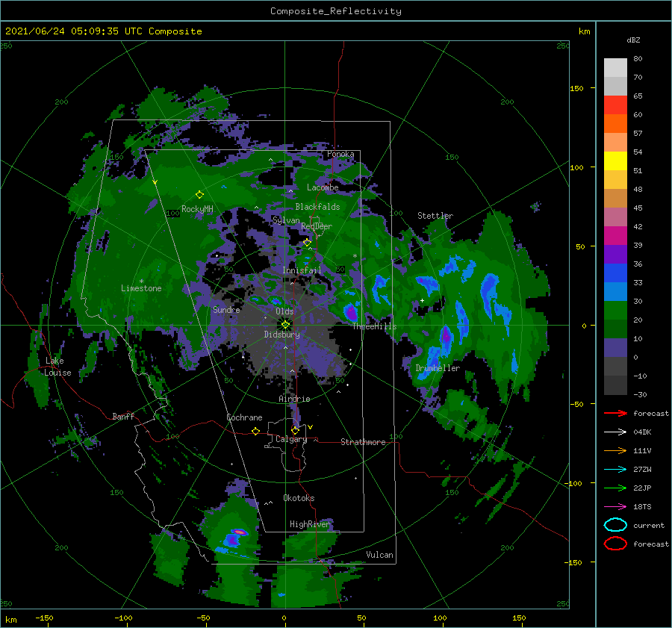
Task: Click the Didsbury label
Action: [281, 335]
